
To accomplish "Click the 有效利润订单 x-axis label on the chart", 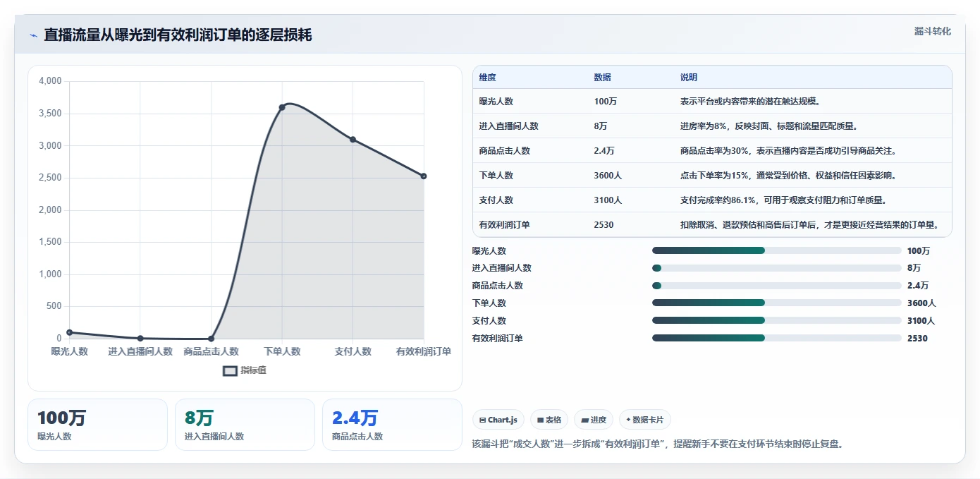I will [424, 351].
